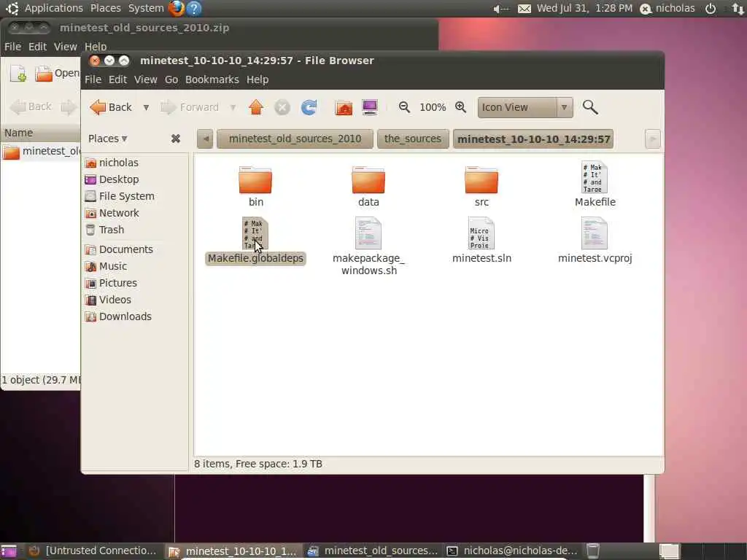Open File menu in archive manager window
Image resolution: width=747 pixels, height=560 pixels.
pos(12,47)
